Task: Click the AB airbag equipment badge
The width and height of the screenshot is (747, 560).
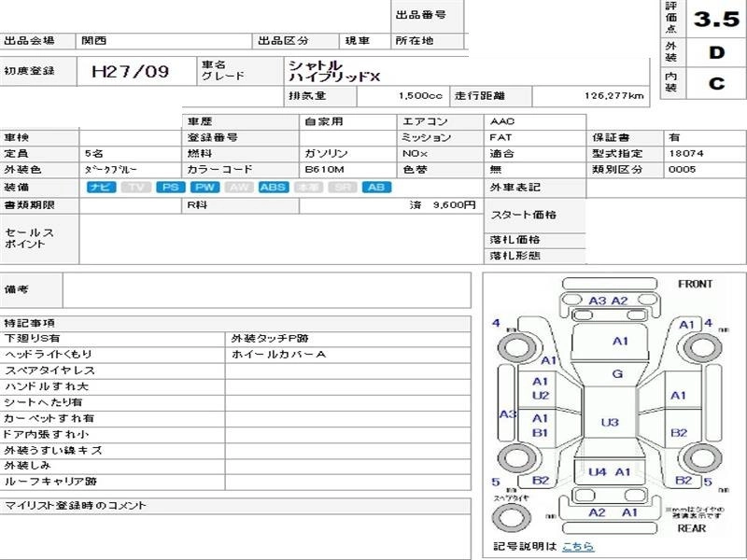Action: (x=376, y=188)
